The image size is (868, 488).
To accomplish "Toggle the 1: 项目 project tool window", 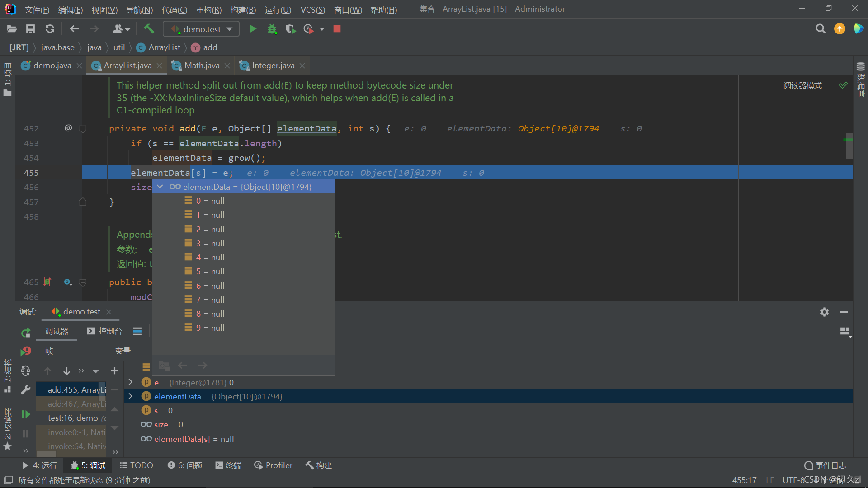I will 8,80.
